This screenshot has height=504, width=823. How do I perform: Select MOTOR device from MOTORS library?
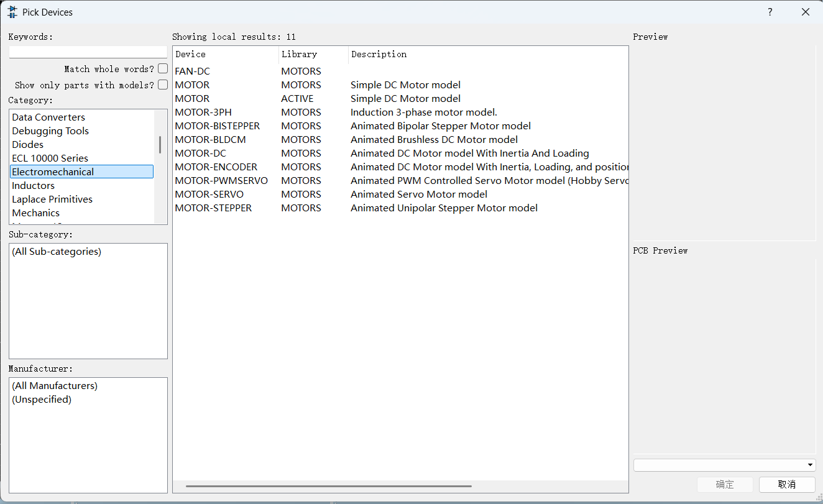(400, 85)
